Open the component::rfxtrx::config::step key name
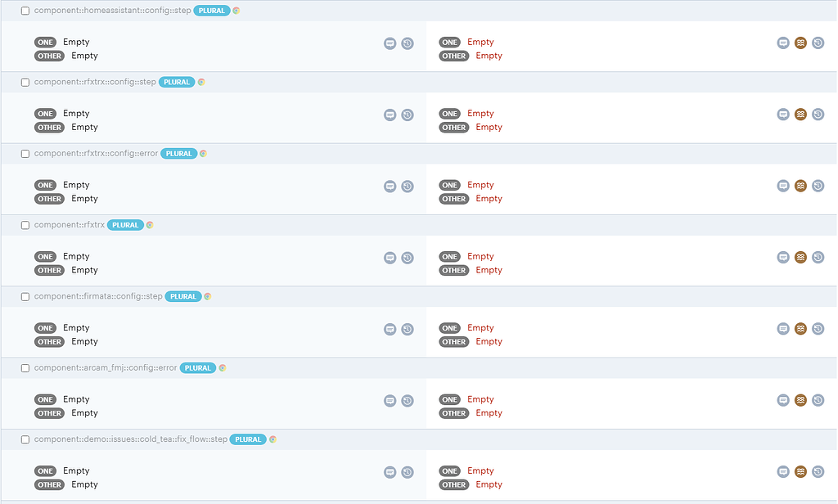This screenshot has width=838, height=504. click(95, 82)
